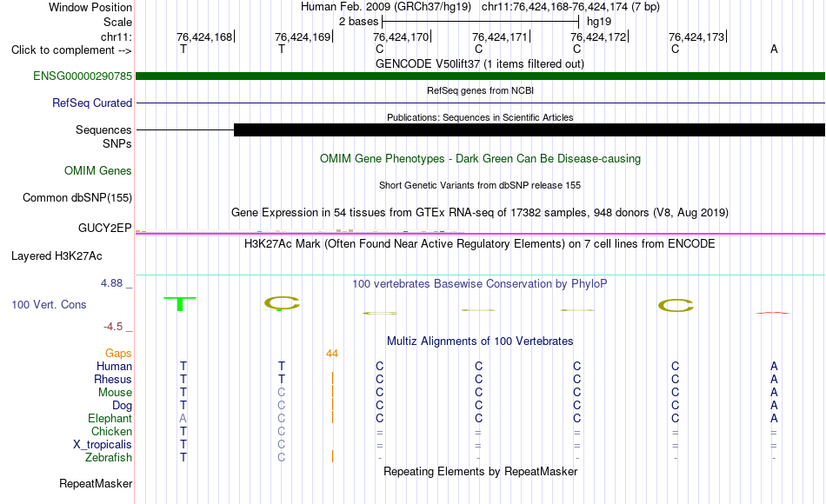Click the SNPs track label

click(x=117, y=143)
